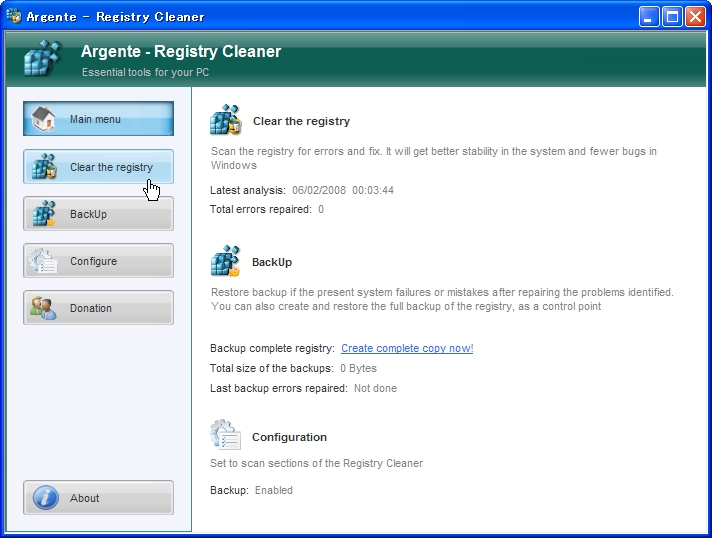Follow the Create complete copy now! link
The image size is (712, 538).
coord(407,348)
